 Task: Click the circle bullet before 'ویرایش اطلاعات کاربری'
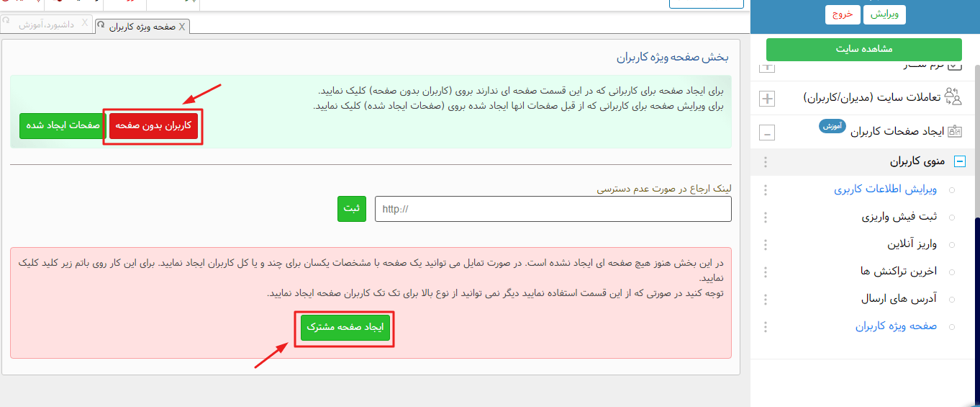coord(953,190)
